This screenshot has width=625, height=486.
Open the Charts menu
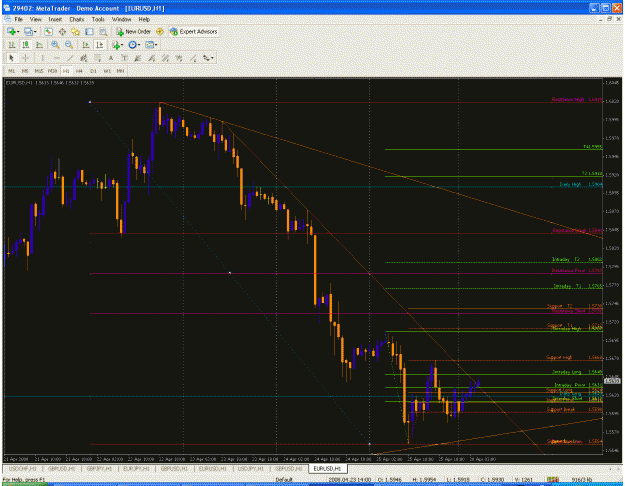tap(77, 19)
